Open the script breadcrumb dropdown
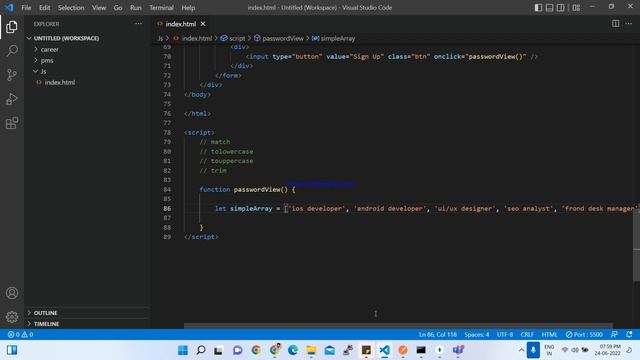640x360 pixels. coord(233,38)
